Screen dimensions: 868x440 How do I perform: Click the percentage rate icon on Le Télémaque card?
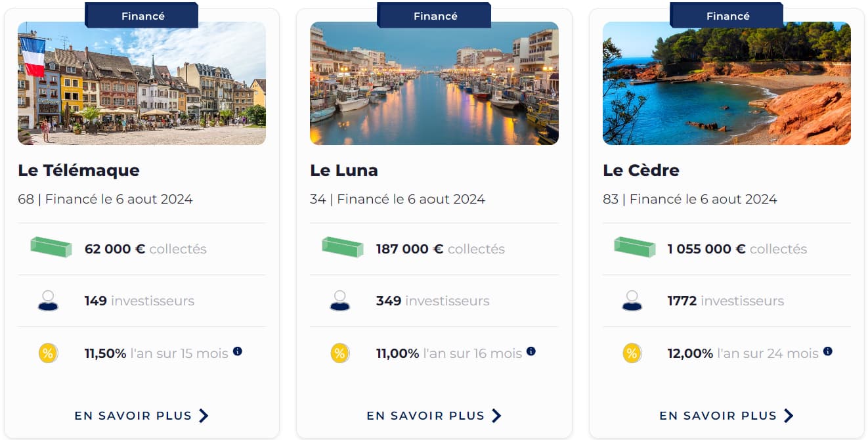47,353
